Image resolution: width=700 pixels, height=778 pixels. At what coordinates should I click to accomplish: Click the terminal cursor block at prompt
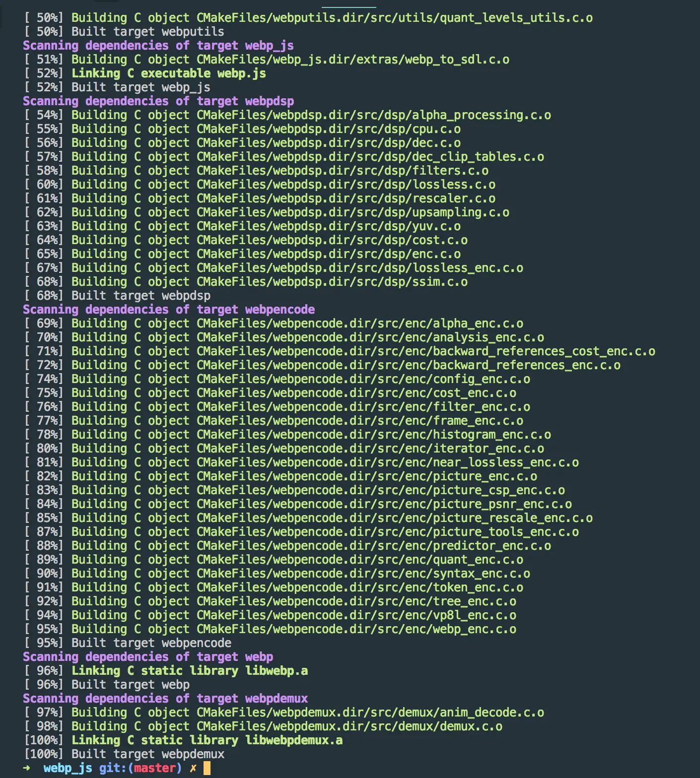(207, 768)
